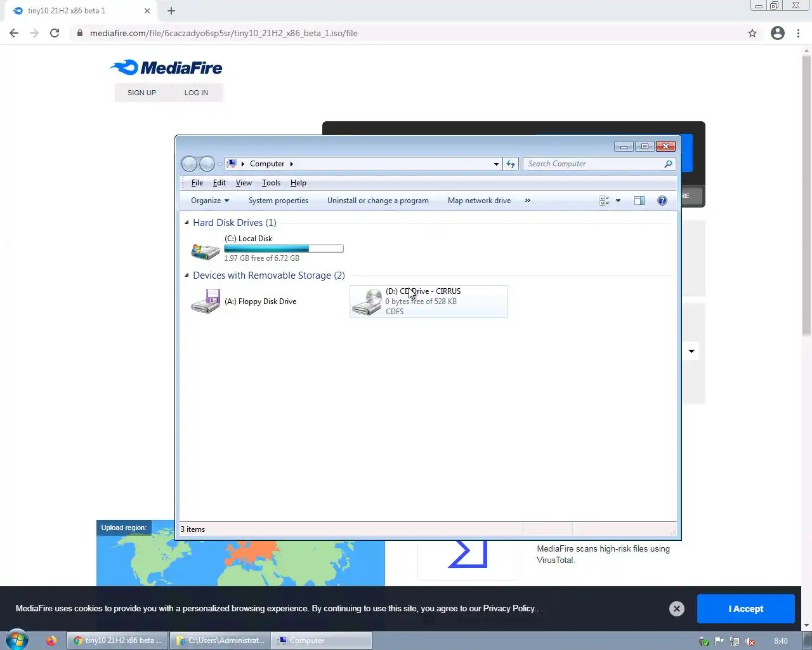Select the (D:) CD Drive CIRRUS icon
812x650 pixels.
coord(367,302)
